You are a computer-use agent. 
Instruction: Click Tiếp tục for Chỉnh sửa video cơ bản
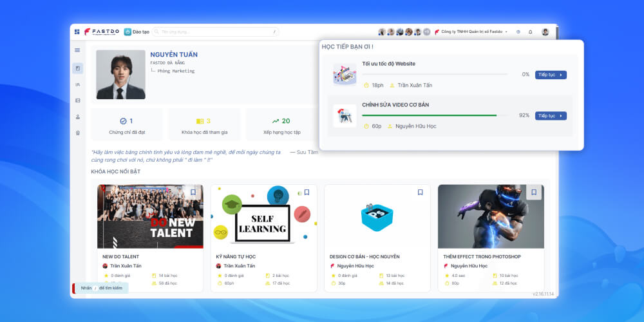click(x=551, y=116)
